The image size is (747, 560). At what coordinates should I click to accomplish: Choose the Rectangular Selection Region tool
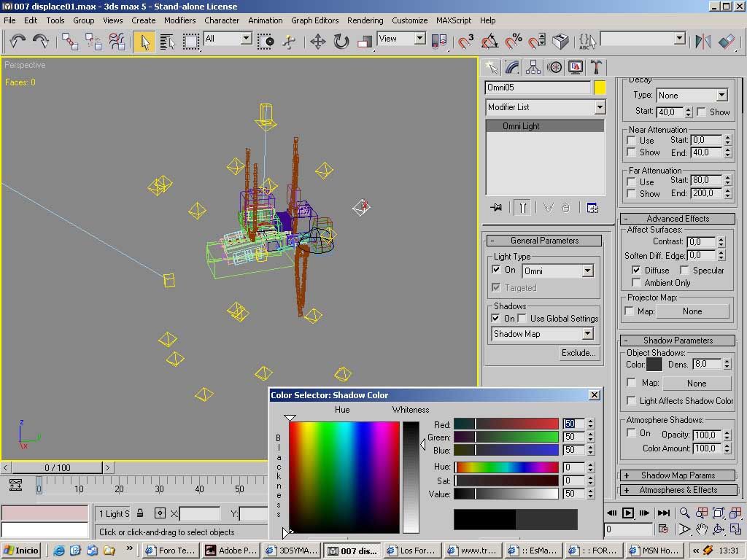pos(190,42)
